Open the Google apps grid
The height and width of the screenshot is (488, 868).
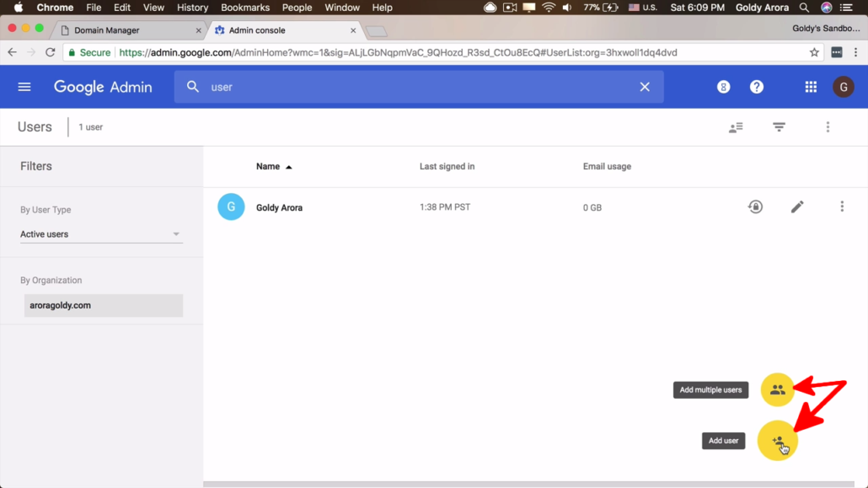tap(811, 87)
